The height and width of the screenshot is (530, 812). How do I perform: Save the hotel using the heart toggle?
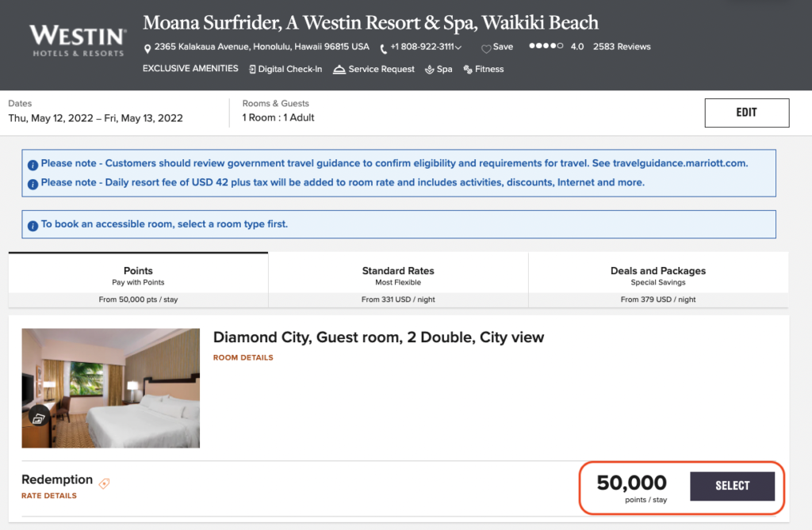[487, 48]
